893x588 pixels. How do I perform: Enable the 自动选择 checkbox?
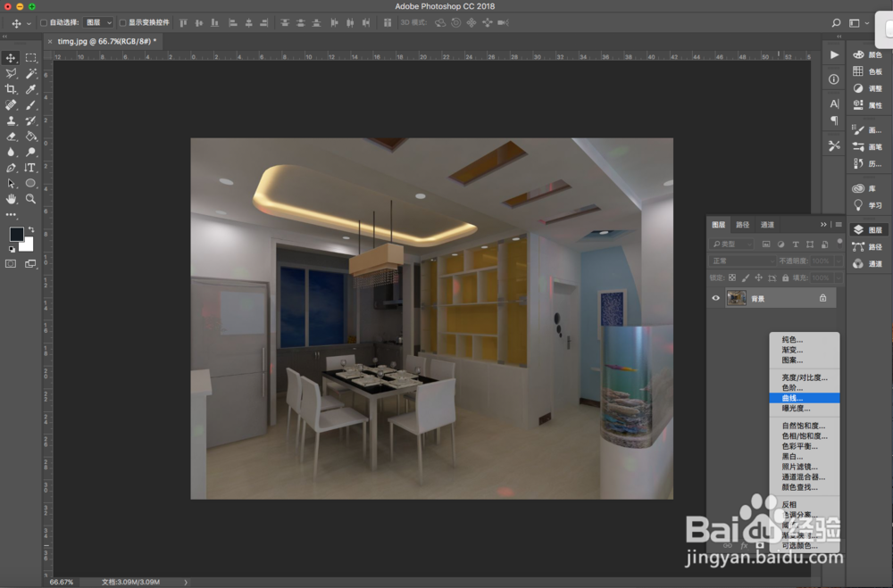(43, 23)
